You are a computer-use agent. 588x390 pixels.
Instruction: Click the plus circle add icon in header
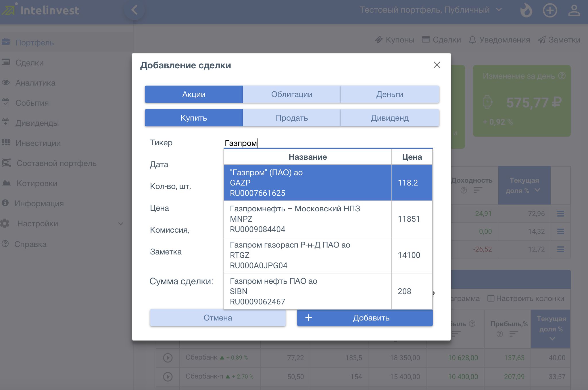pos(550,10)
